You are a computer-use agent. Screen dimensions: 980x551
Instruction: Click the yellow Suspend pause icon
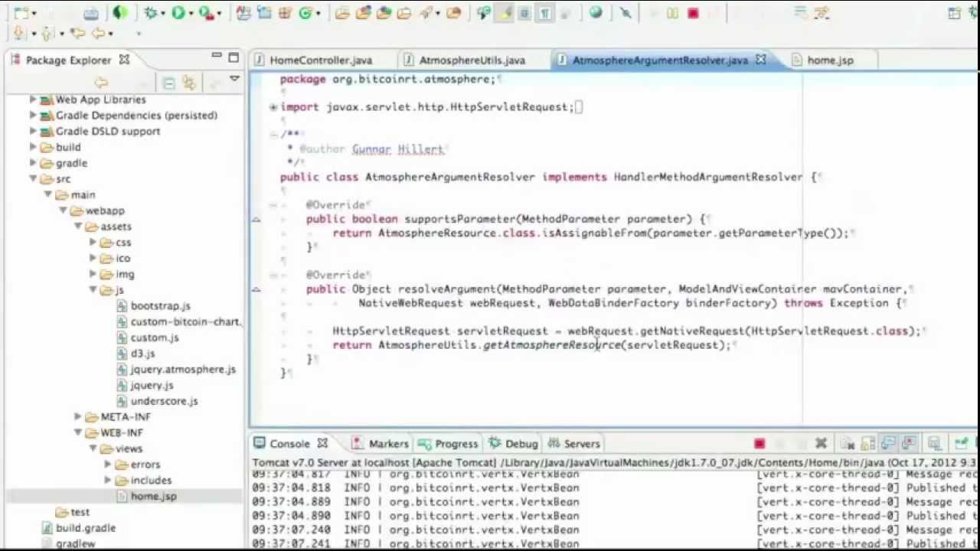click(672, 13)
